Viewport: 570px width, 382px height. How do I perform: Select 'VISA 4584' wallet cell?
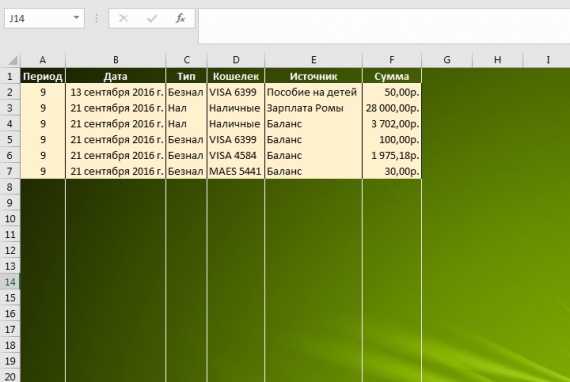click(x=236, y=156)
